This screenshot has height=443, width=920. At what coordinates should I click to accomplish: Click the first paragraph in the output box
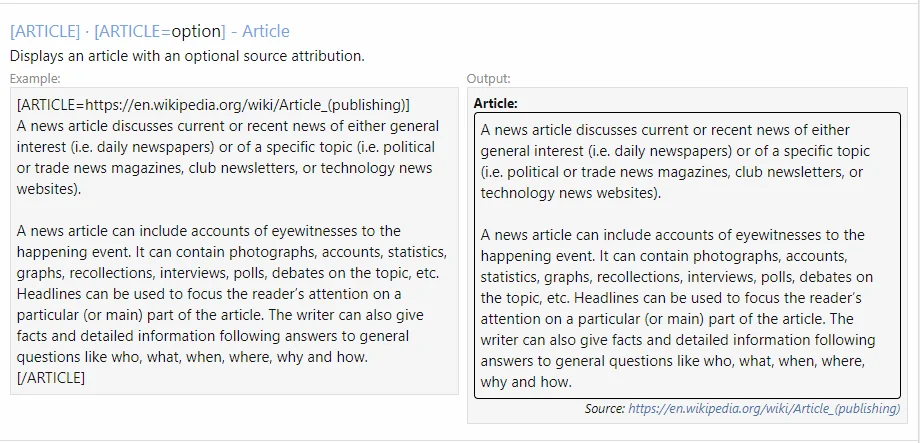pos(676,161)
